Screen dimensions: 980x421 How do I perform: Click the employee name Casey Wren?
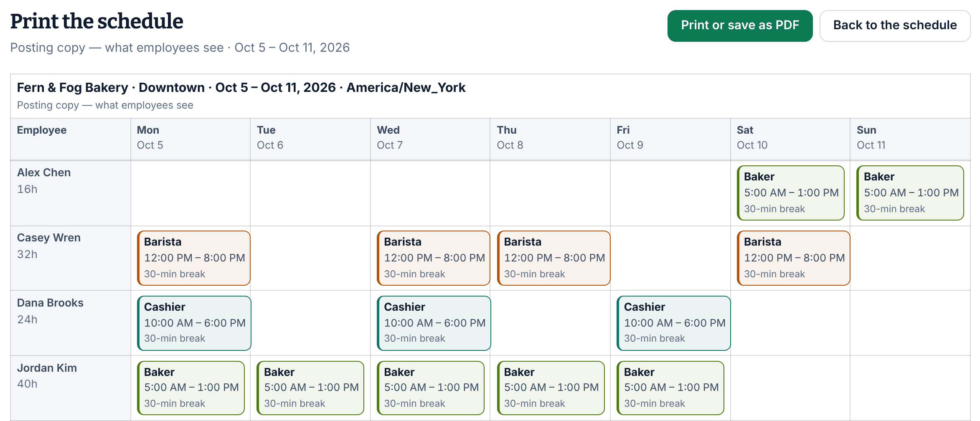point(49,238)
